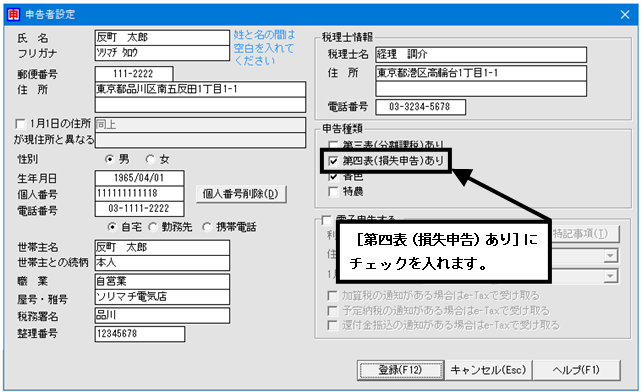Screen dimensions: 642x392
Task: Click the フリガナ input field
Action: 162,53
